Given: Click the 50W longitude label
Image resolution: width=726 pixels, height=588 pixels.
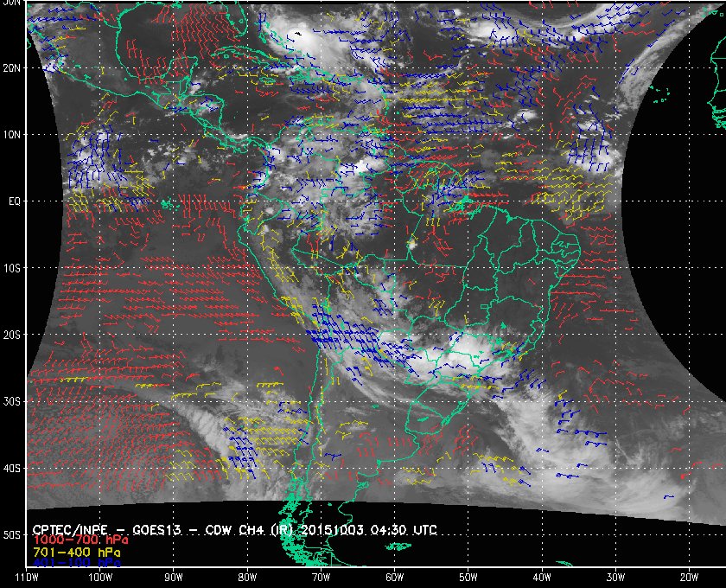Looking at the screenshot, I should point(468,578).
